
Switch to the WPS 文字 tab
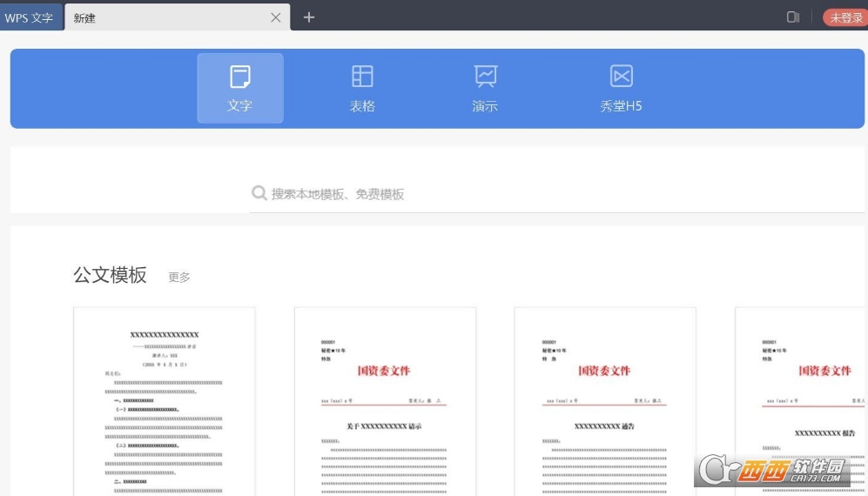[31, 17]
